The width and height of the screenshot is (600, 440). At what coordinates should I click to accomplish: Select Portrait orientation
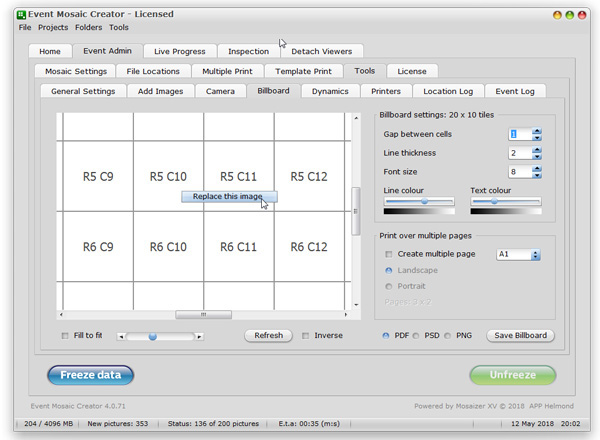pyautogui.click(x=389, y=286)
